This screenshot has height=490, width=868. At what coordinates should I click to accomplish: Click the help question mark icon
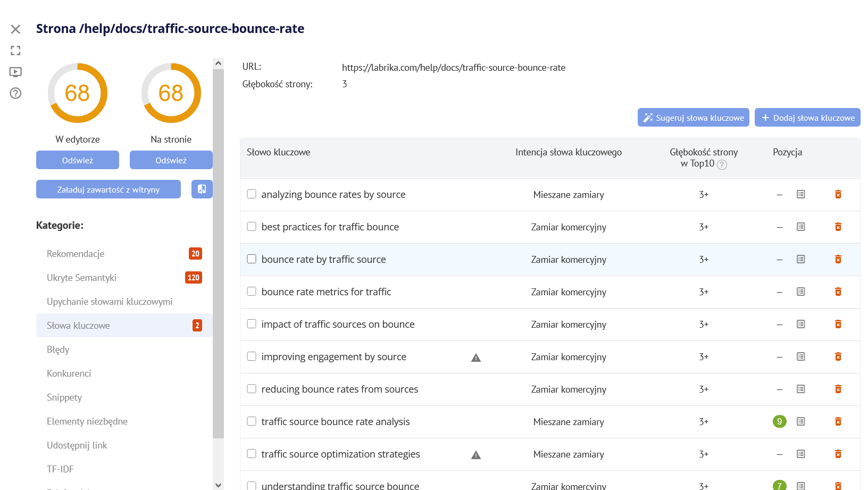(15, 93)
